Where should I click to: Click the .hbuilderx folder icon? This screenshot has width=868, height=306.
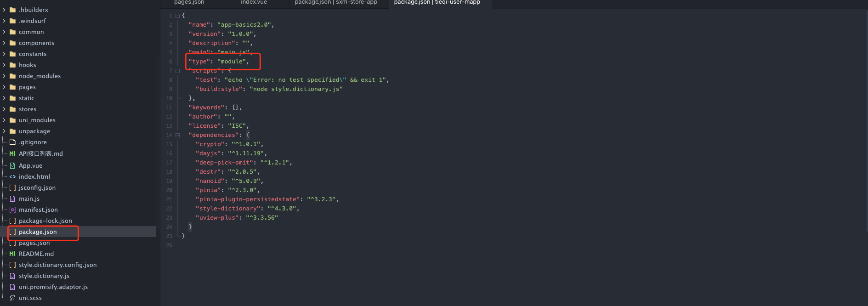pos(13,10)
